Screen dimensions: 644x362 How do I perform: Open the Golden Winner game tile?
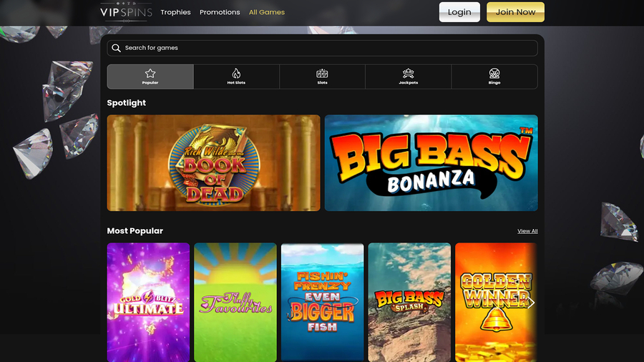(x=496, y=302)
